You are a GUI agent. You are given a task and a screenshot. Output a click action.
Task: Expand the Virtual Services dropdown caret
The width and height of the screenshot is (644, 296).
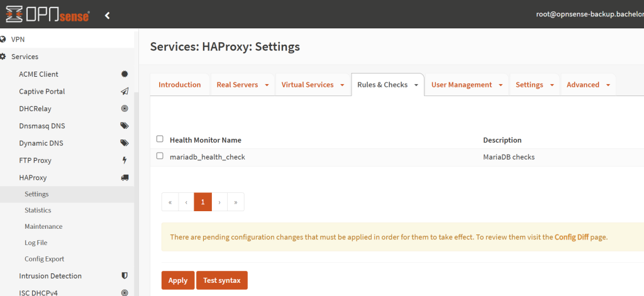coord(342,85)
